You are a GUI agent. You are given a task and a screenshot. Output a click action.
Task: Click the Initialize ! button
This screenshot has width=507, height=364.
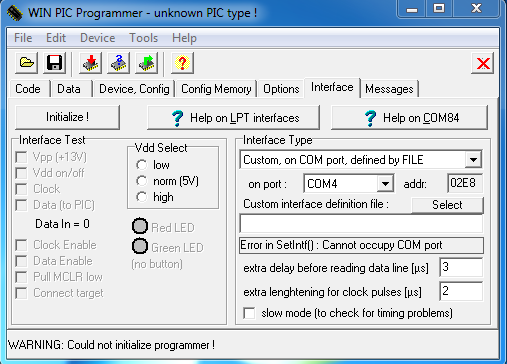point(67,117)
